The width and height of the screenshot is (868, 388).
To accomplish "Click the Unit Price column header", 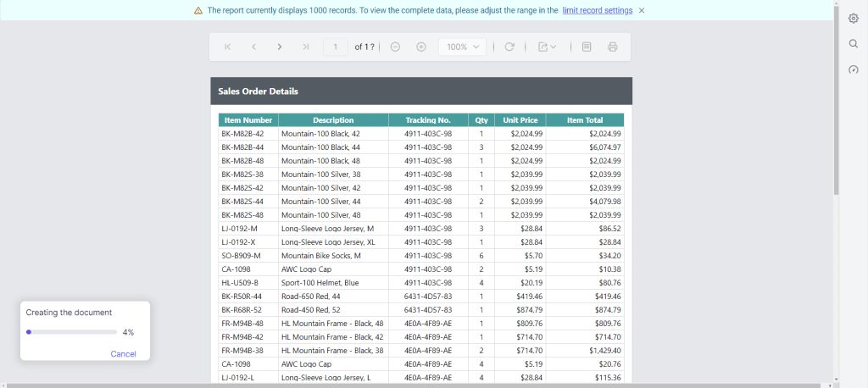I will pyautogui.click(x=520, y=120).
